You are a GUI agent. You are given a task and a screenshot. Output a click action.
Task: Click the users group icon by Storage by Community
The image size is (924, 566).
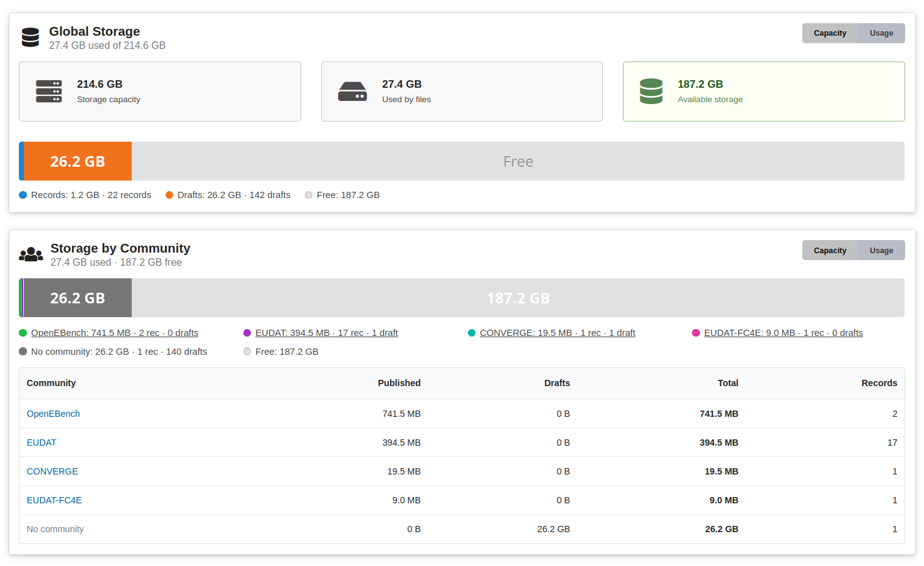click(x=31, y=254)
